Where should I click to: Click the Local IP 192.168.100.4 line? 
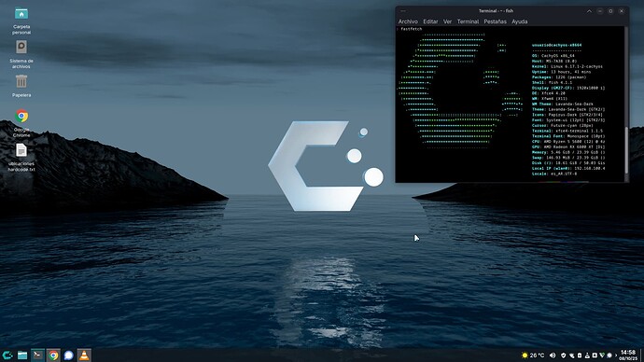568,168
